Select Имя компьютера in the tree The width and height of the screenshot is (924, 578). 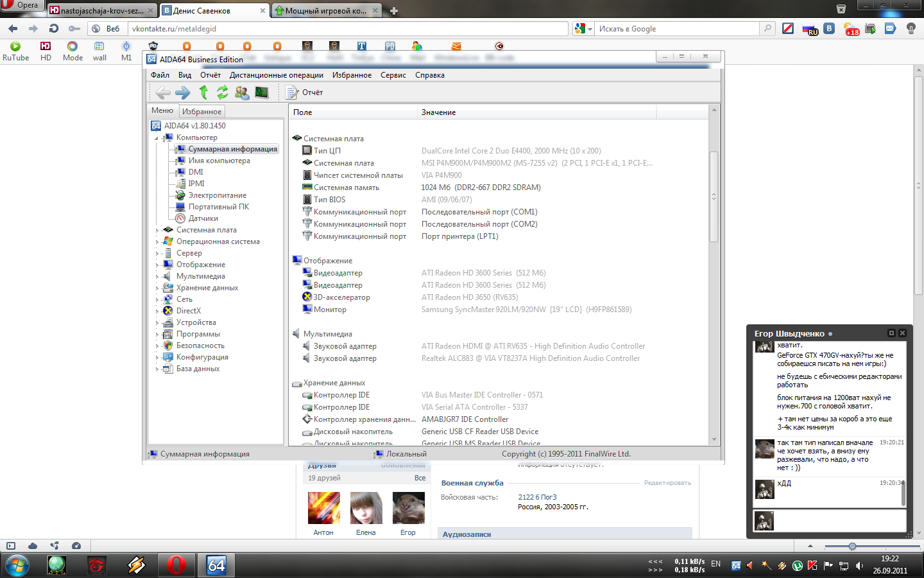coord(219,161)
